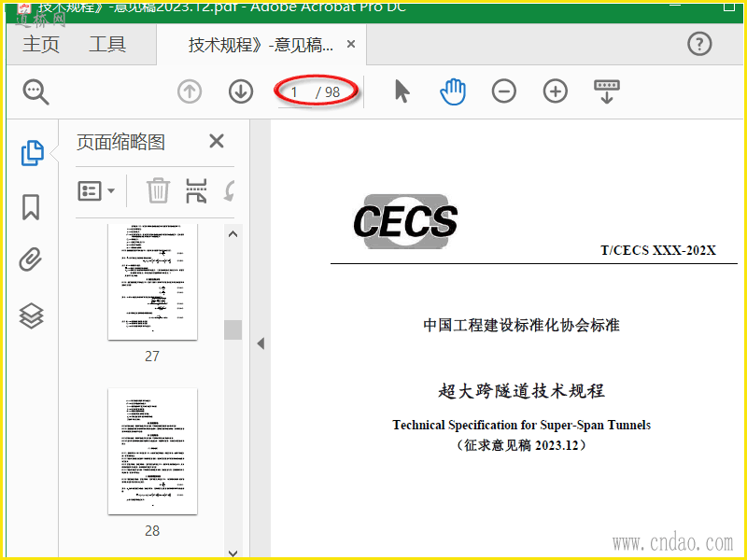
Task: Select the 技术规程 document tab
Action: click(x=261, y=45)
